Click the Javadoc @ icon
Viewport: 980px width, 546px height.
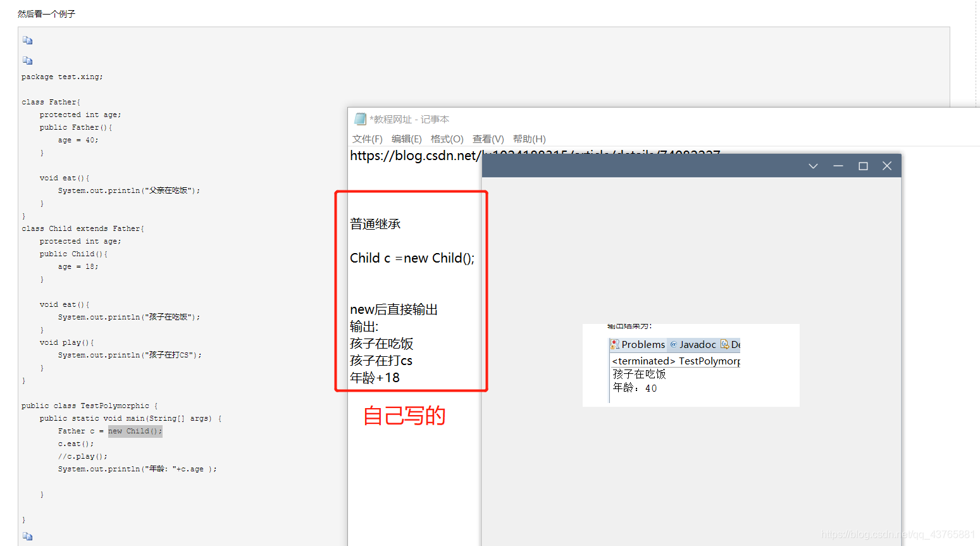pos(674,345)
